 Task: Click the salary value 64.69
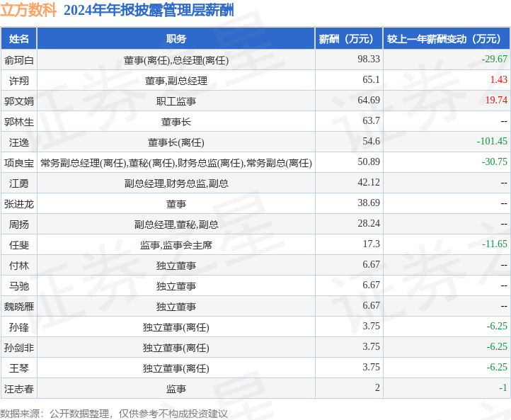tap(369, 100)
